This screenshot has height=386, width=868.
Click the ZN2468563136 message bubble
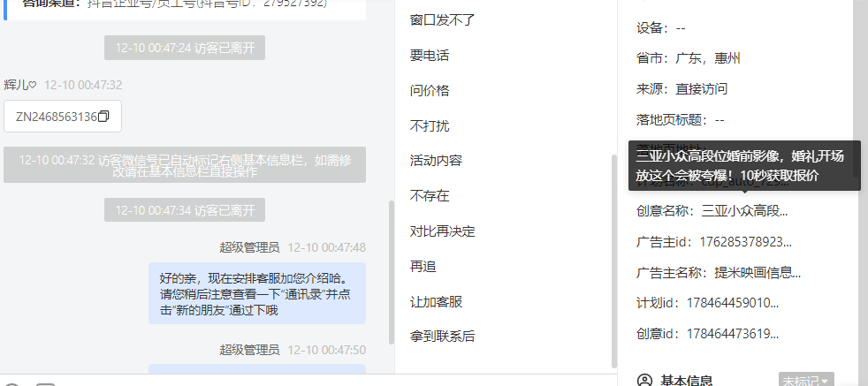point(63,117)
